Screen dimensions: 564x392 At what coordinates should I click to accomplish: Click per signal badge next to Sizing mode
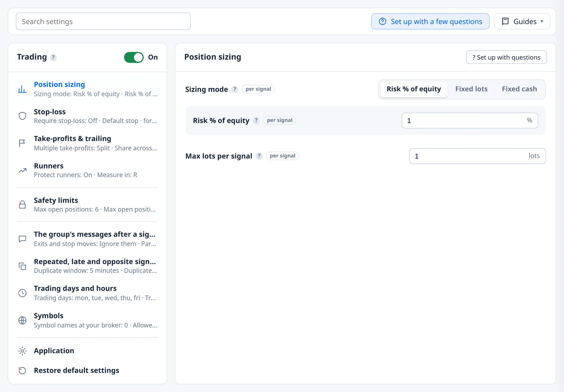(258, 89)
